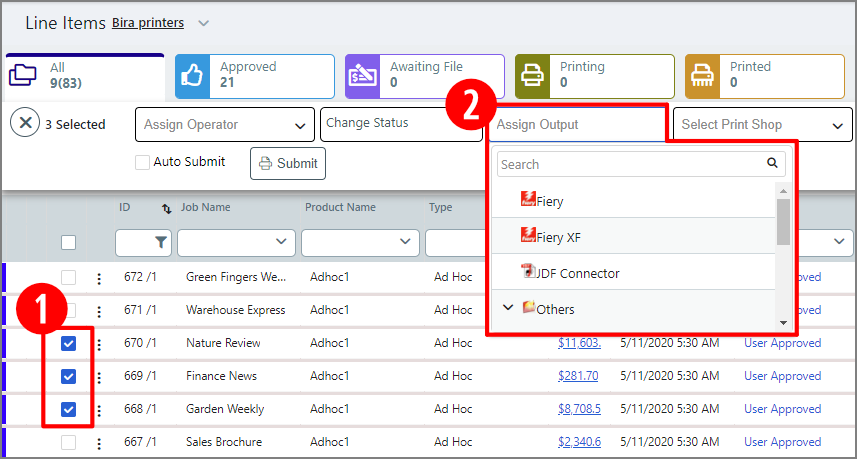This screenshot has width=857, height=459.
Task: Select the JDF Connector output option
Action: [x=576, y=273]
